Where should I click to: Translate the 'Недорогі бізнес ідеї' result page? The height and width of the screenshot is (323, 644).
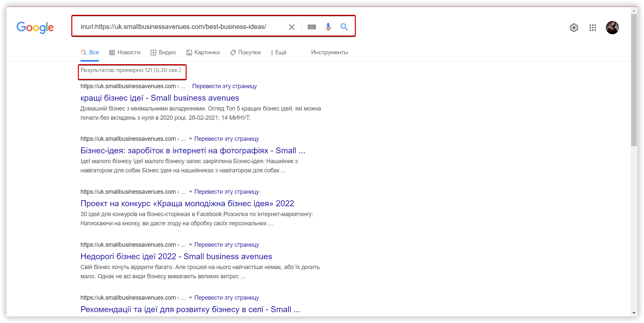point(226,245)
